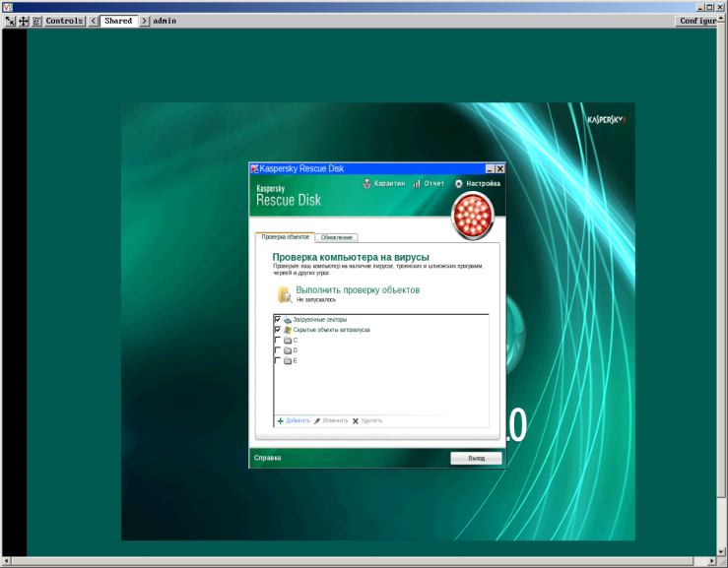Screen dimensions: 728x568
Task: Click the Выход exit button
Action: pos(476,458)
